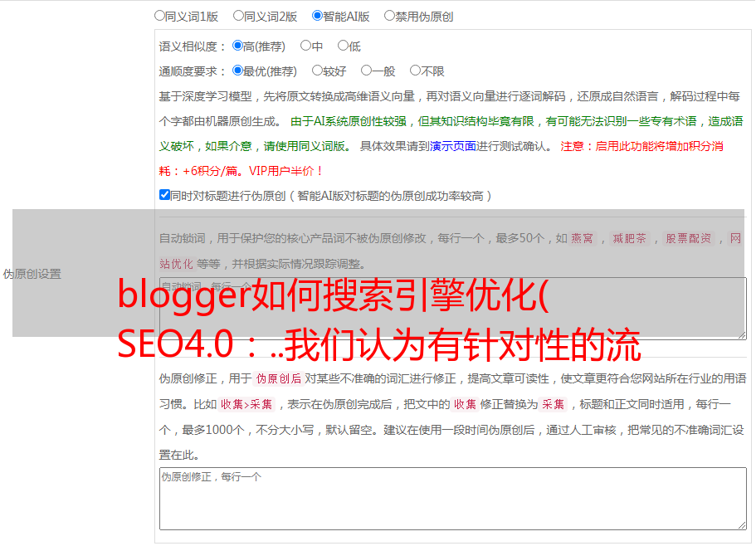Set 语义相似度 to 中

[305, 46]
